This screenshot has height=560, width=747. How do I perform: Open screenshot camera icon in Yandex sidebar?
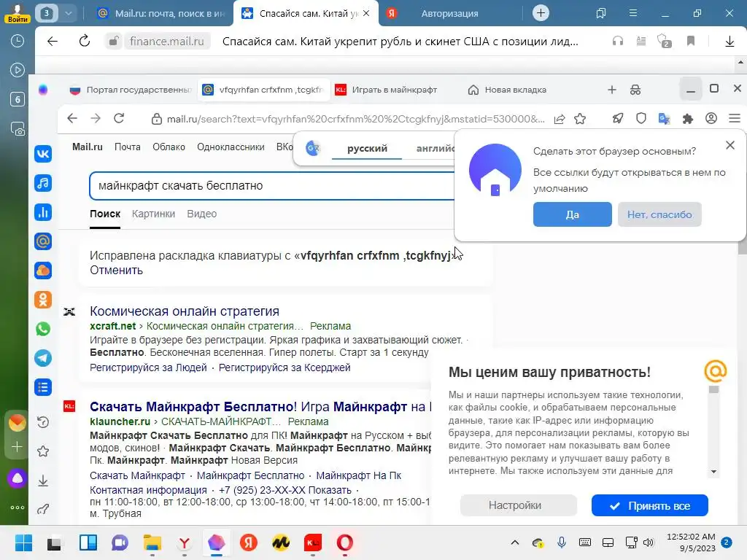pyautogui.click(x=18, y=129)
